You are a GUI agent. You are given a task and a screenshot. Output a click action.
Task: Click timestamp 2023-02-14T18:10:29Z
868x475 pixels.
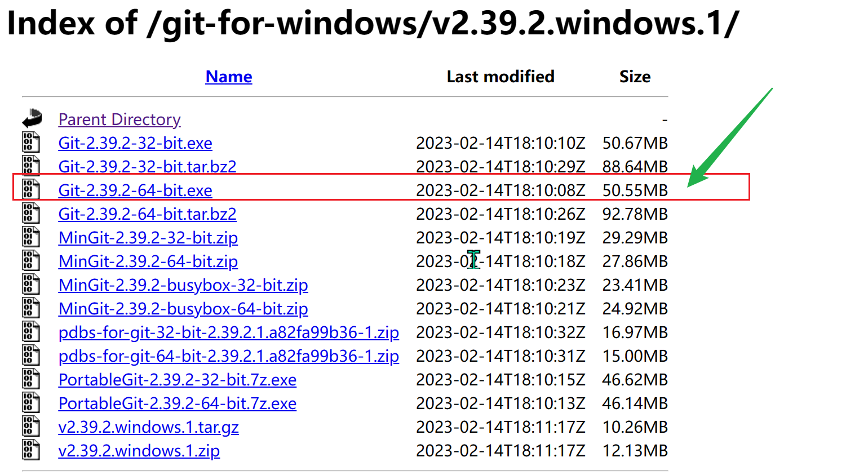point(501,167)
